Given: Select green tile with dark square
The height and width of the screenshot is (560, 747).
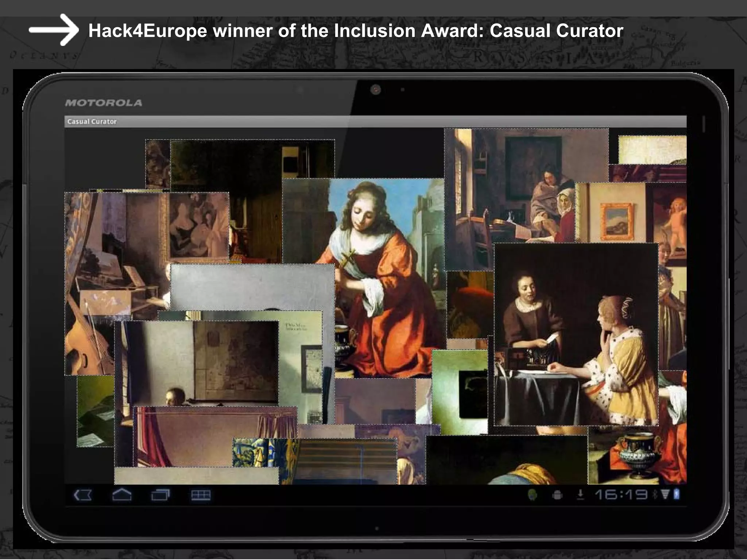Looking at the screenshot, I should (x=460, y=392).
